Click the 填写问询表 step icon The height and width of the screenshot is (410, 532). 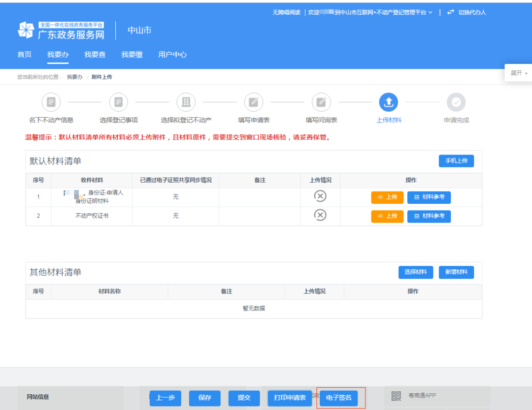click(321, 102)
